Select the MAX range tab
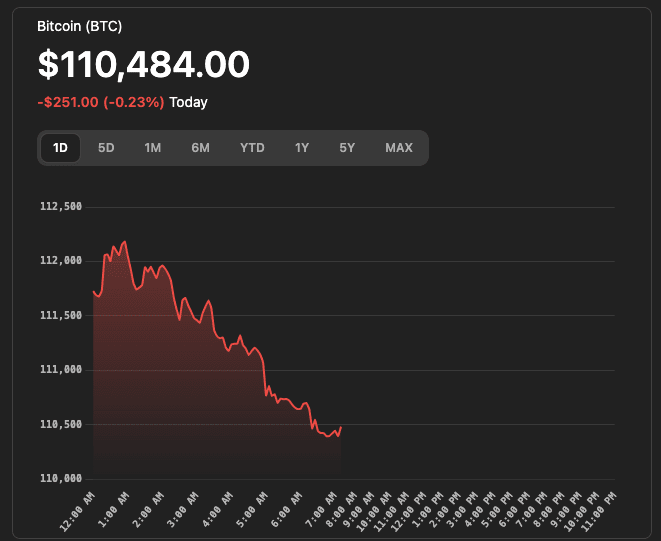661x541 pixels. pos(398,148)
